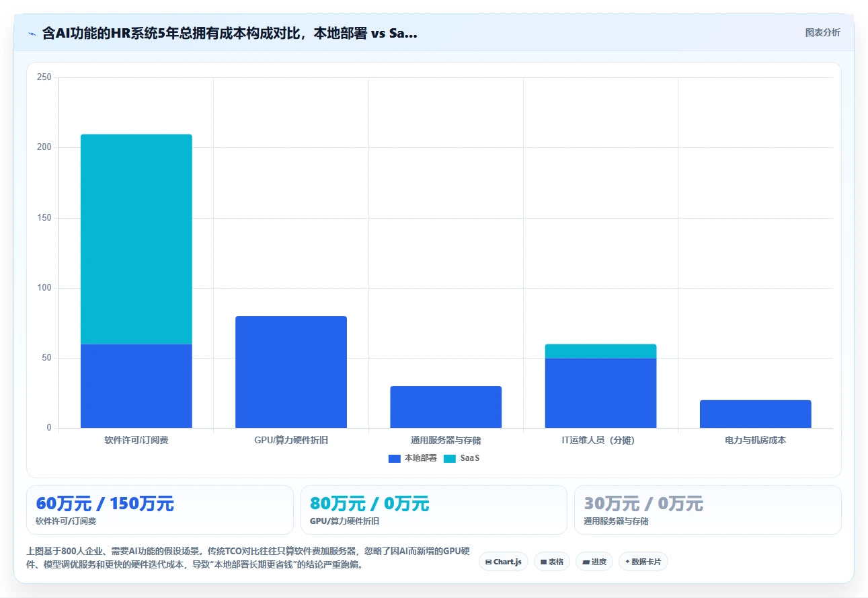868x598 pixels.
Task: Click the 图表分析 label in header
Action: point(822,32)
